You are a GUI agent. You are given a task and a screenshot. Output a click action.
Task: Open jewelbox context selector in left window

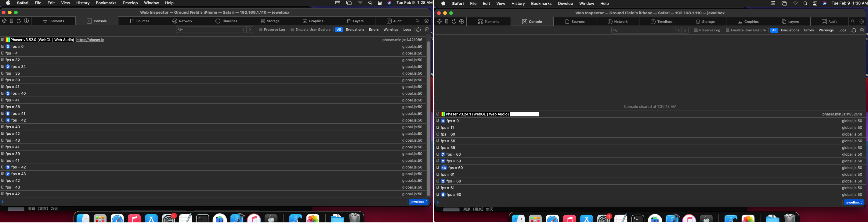419,202
